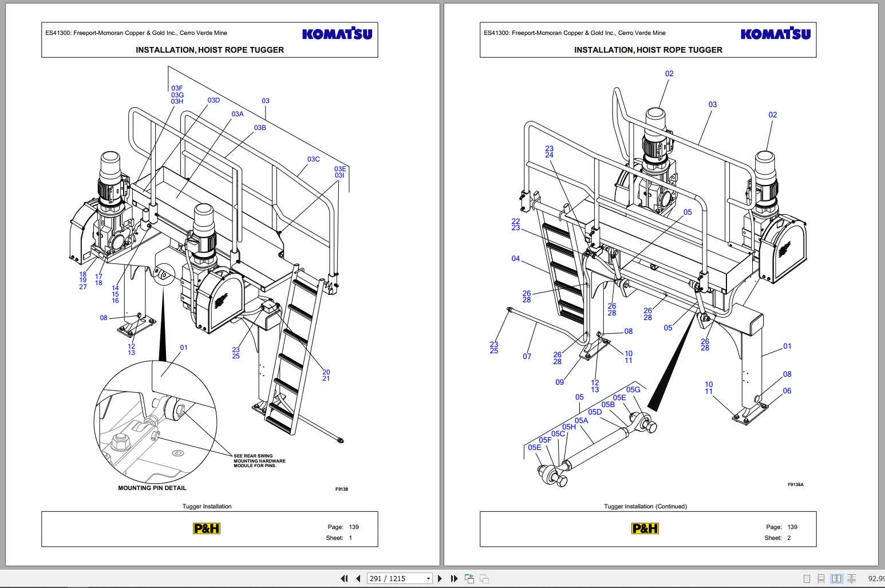This screenshot has height=588, width=885.
Task: Switch to continuous page layout
Action: tap(821, 578)
